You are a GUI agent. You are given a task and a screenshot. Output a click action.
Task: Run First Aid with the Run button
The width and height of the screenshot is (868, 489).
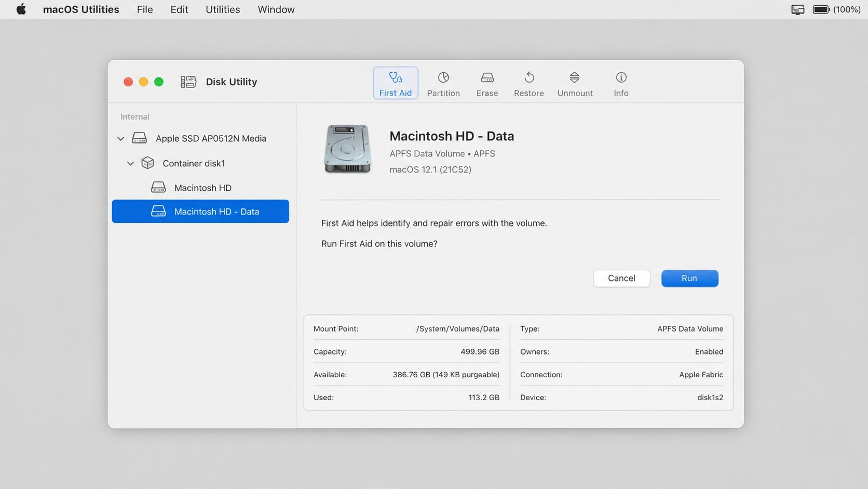tap(689, 279)
